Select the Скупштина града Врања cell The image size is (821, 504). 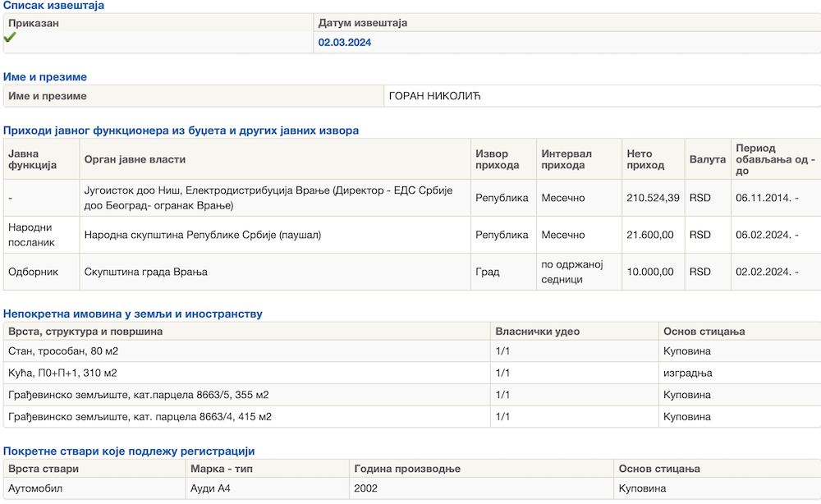pyautogui.click(x=146, y=272)
